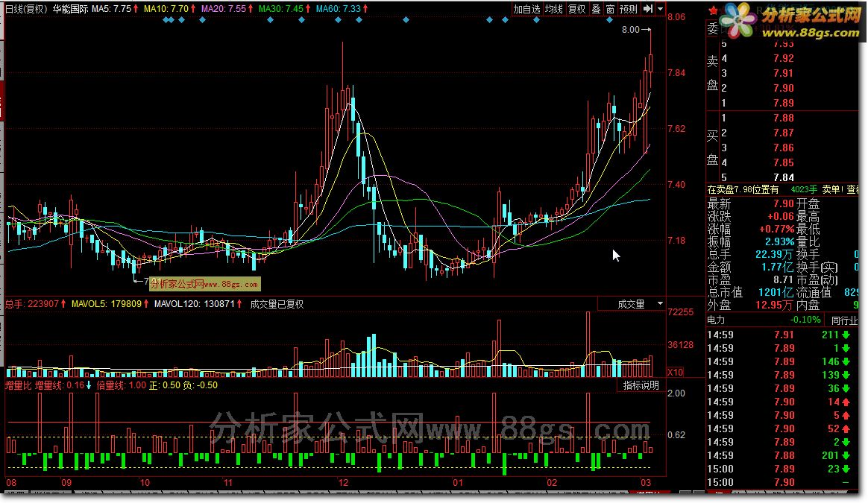Click the jump-to-end arrow icon in chart toolbar

pyautogui.click(x=648, y=9)
